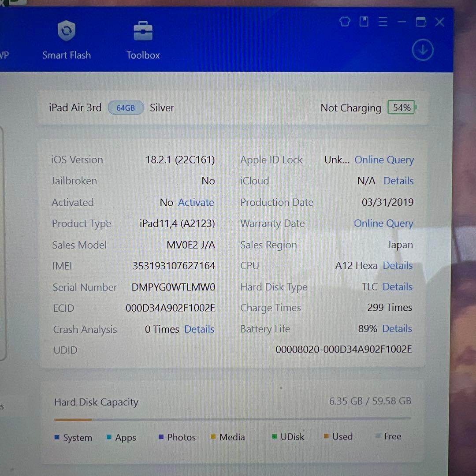This screenshot has width=476, height=476.
Task: Click the 64GB storage badge
Action: (x=126, y=108)
